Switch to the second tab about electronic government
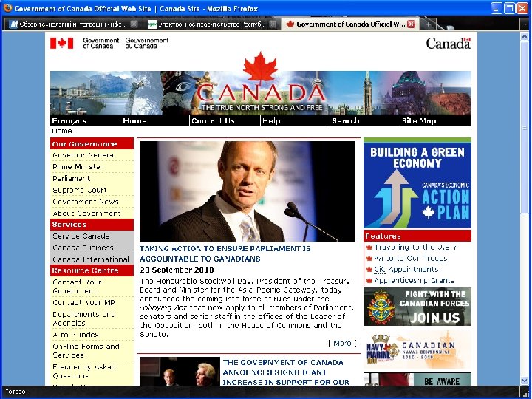 tap(212, 24)
